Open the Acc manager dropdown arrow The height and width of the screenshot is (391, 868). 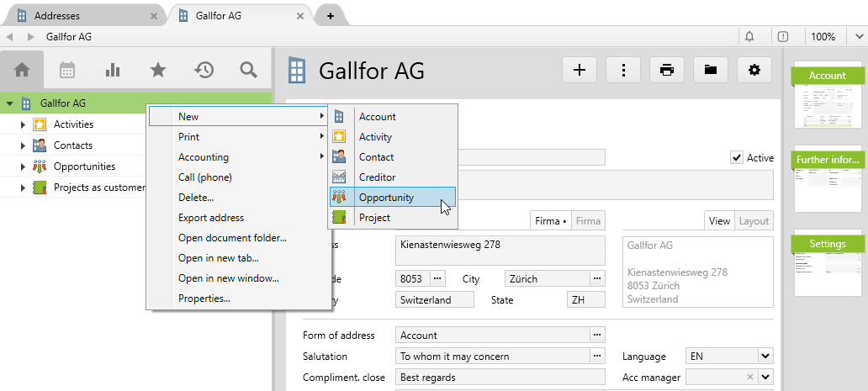point(765,378)
